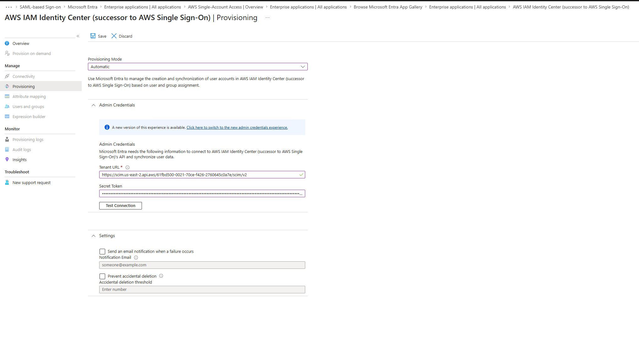Image resolution: width=639 pixels, height=364 pixels.
Task: View Provisioning logs
Action: tap(28, 140)
